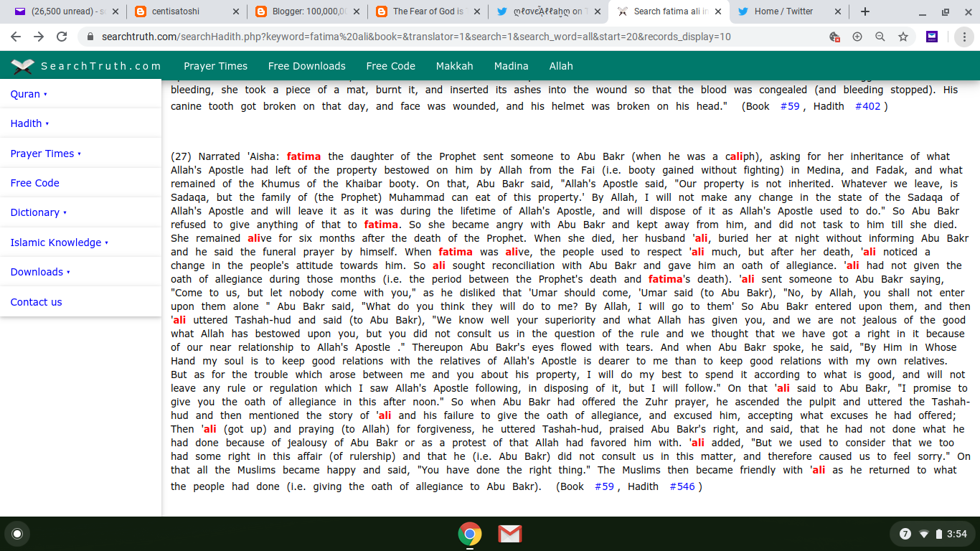Viewport: 980px width, 551px height.
Task: Open the Contact us sidebar link
Action: point(37,302)
